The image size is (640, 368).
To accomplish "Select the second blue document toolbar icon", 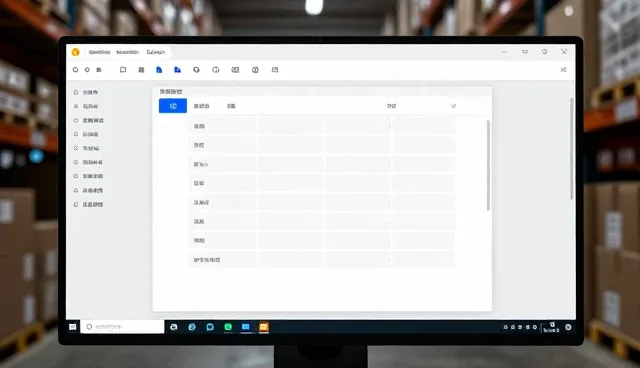I will point(177,70).
